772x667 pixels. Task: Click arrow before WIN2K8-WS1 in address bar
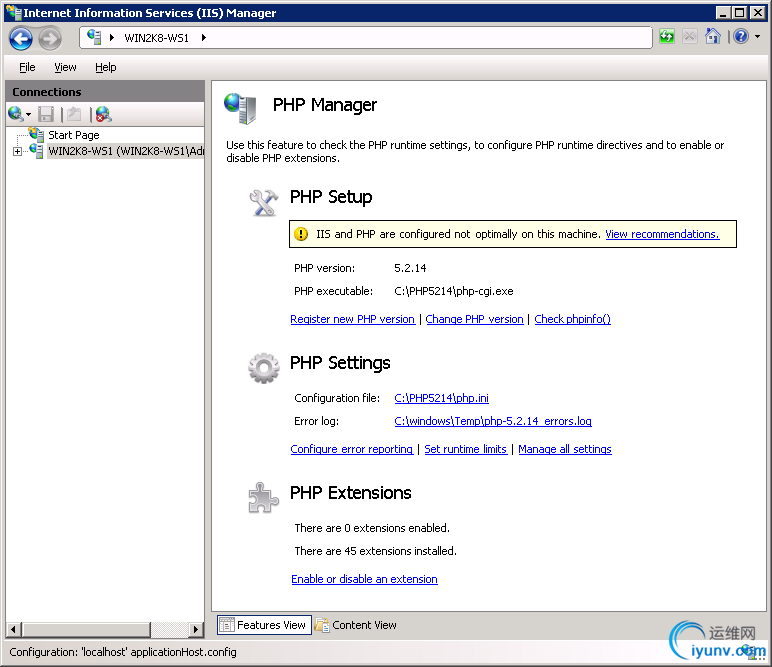click(112, 37)
